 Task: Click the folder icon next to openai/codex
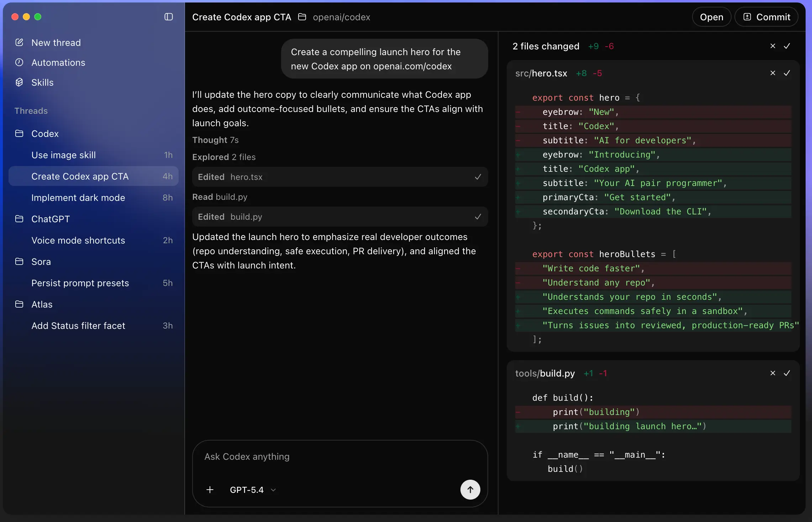[x=302, y=17]
